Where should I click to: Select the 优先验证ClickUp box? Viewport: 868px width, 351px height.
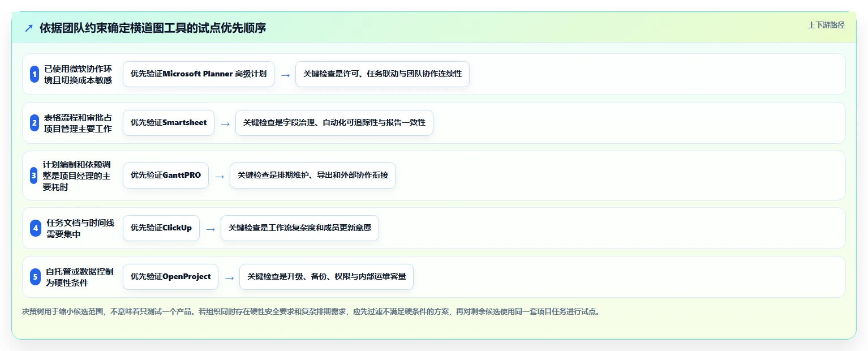[x=161, y=228]
